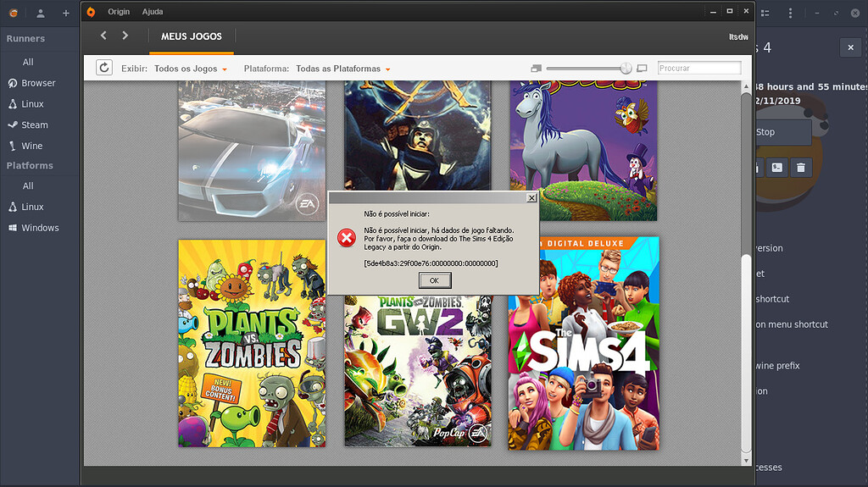This screenshot has width=868, height=487.
Task: Refresh the game library
Action: (104, 68)
